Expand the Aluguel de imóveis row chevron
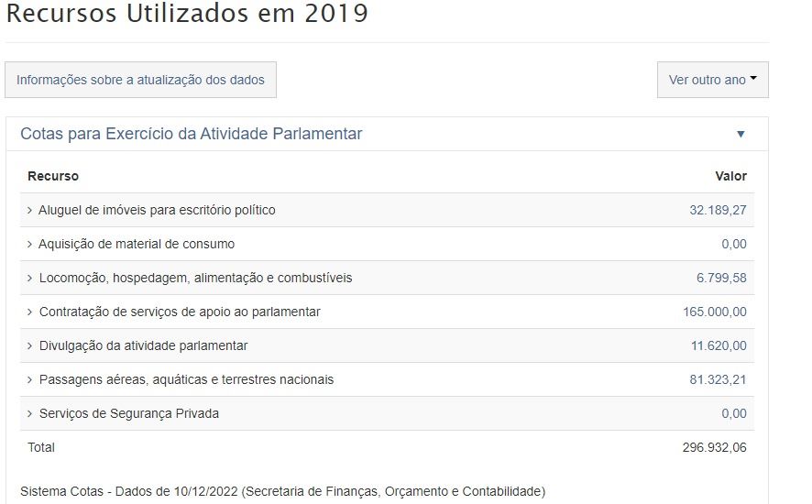The image size is (812, 504). point(29,211)
